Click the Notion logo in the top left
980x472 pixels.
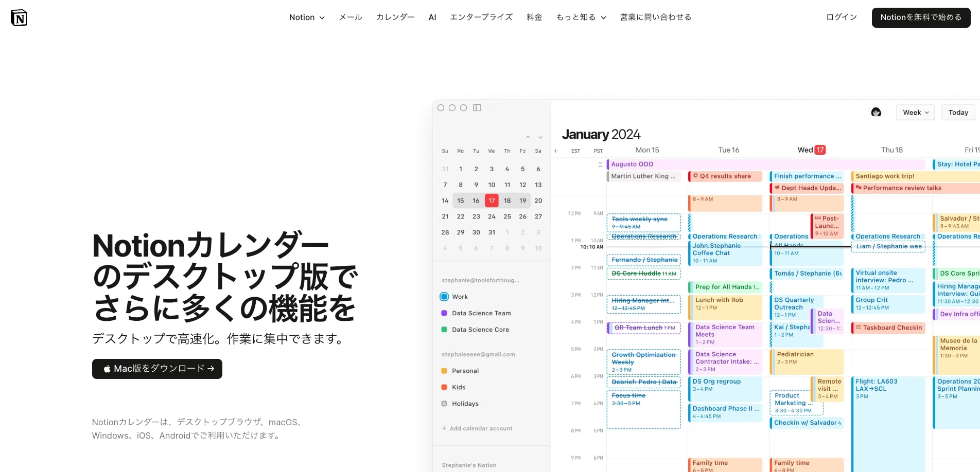19,17
